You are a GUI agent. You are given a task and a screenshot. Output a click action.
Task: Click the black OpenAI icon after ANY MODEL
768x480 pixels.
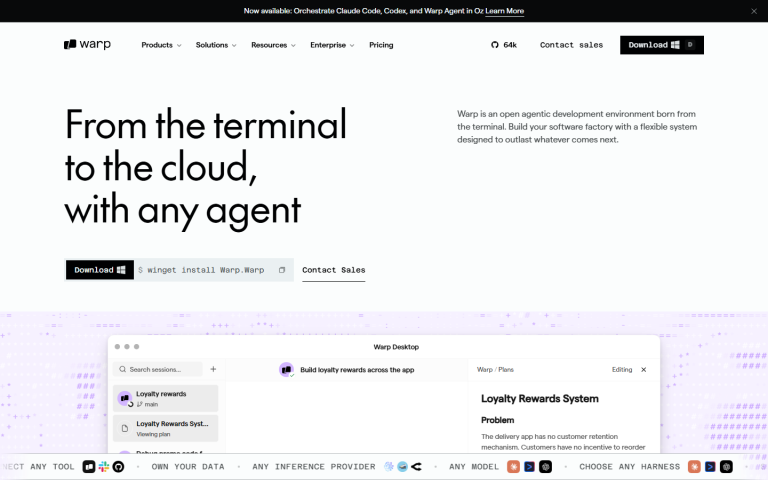click(546, 467)
